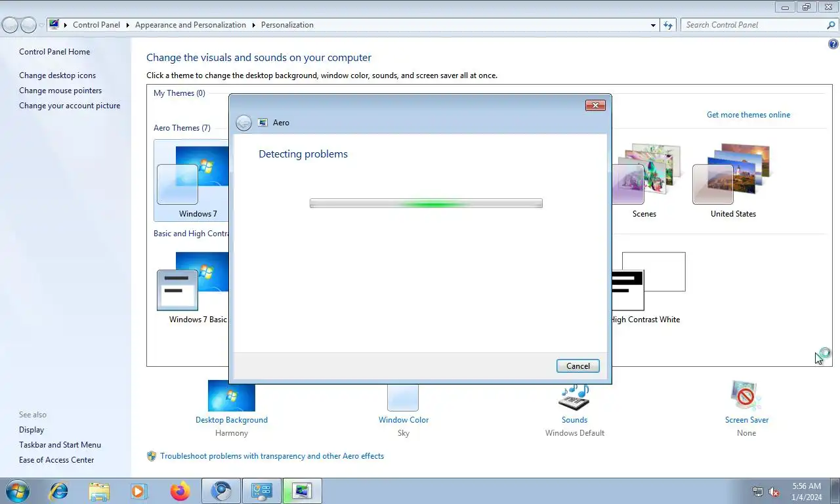Cancel the Aero troubleshooter
The image size is (840, 504).
click(x=577, y=366)
